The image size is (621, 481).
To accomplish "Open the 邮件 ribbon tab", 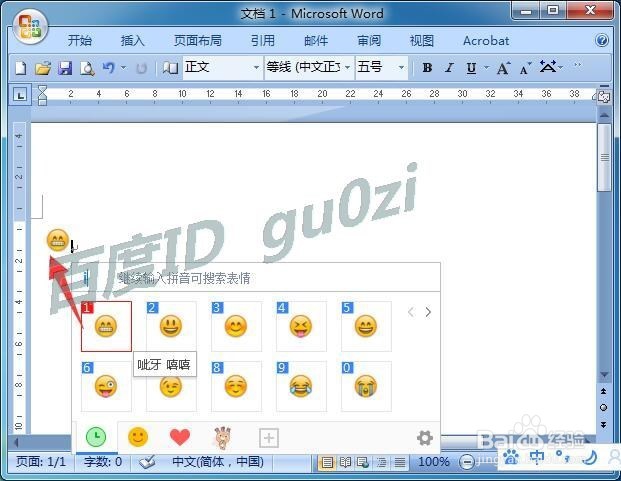I will click(x=316, y=40).
